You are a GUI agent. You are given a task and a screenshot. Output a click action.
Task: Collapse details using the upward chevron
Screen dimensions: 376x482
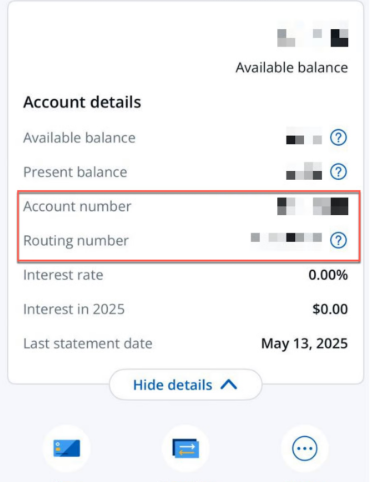tap(229, 385)
